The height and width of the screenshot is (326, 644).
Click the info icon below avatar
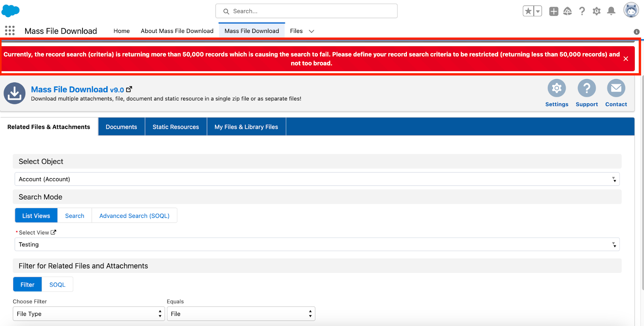coord(636,32)
